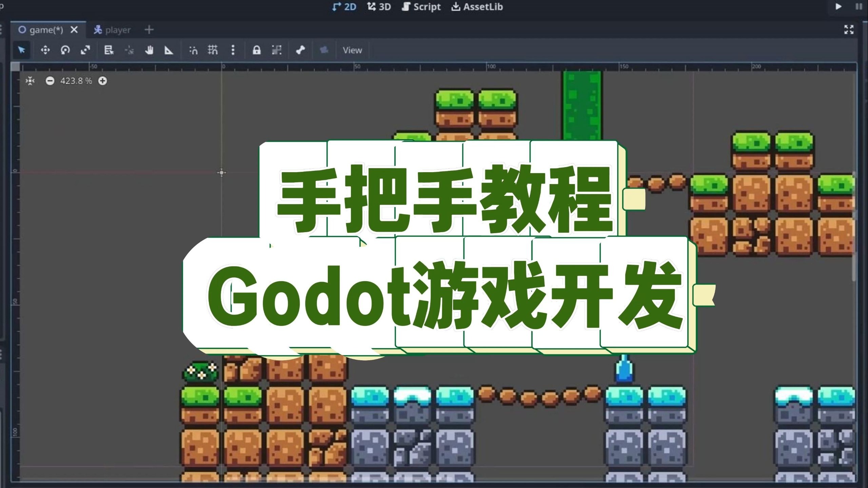Activate the Pan Mode hand tool
The width and height of the screenshot is (868, 488).
click(x=149, y=50)
